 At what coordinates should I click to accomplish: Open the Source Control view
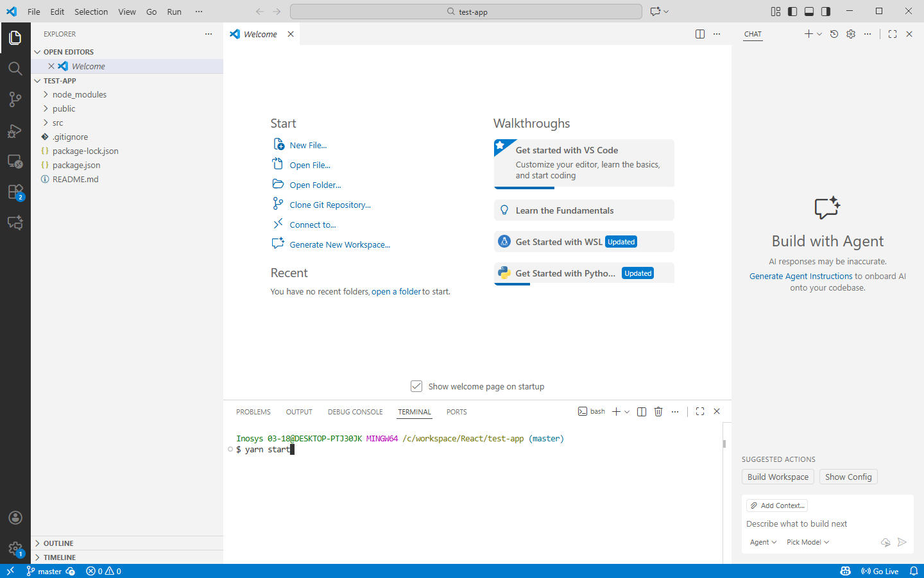pyautogui.click(x=15, y=99)
